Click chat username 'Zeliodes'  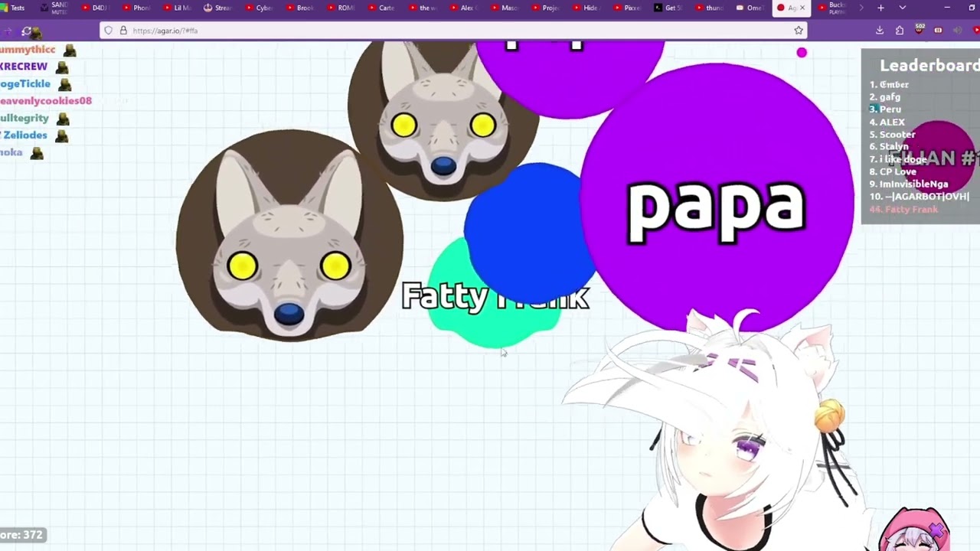click(24, 135)
